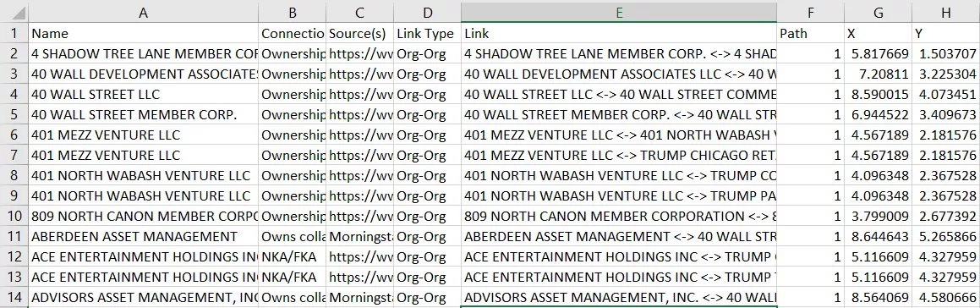The width and height of the screenshot is (980, 308).
Task: Select row 14 header
Action: pyautogui.click(x=14, y=297)
